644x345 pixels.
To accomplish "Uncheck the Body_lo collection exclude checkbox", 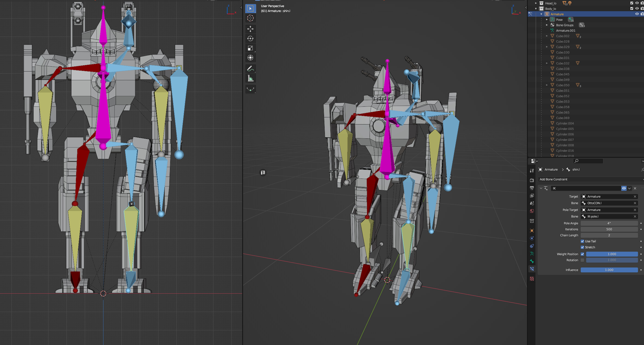I will click(x=632, y=8).
